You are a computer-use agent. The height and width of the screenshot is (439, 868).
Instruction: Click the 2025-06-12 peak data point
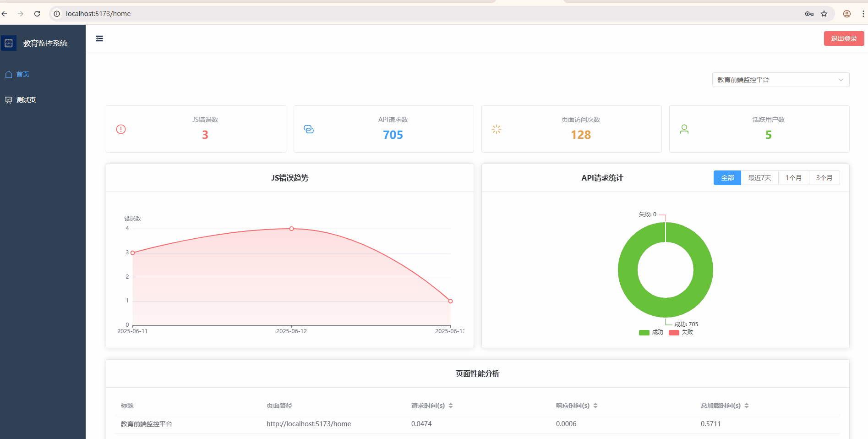coord(292,229)
